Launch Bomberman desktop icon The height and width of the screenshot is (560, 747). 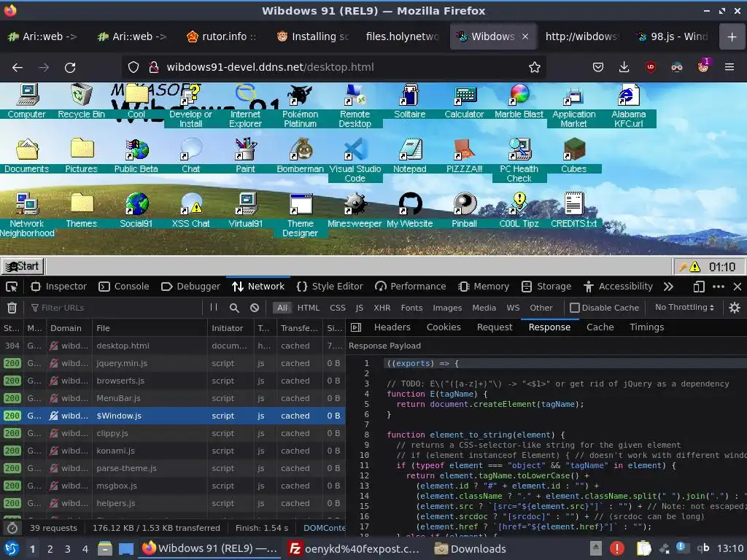point(300,155)
